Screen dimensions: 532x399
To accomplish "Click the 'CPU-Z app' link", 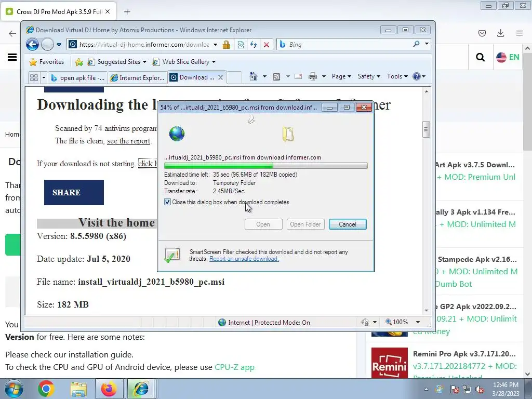I will click(x=234, y=367).
